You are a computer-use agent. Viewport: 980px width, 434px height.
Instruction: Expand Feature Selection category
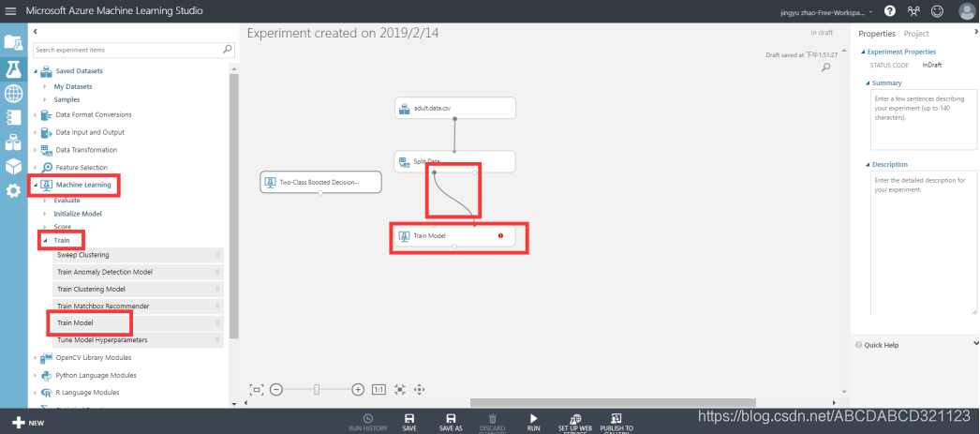point(36,168)
